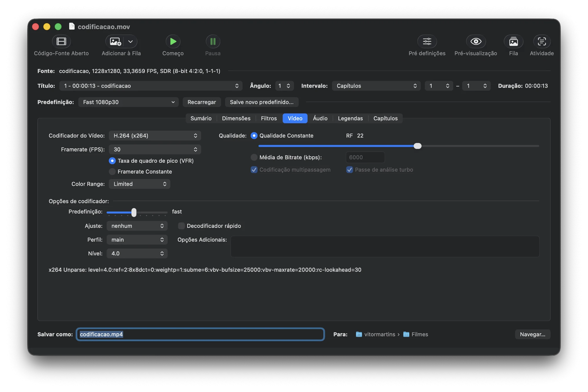Expand the Codificador do Vídeo dropdown
Image resolution: width=588 pixels, height=392 pixels.
pos(155,136)
